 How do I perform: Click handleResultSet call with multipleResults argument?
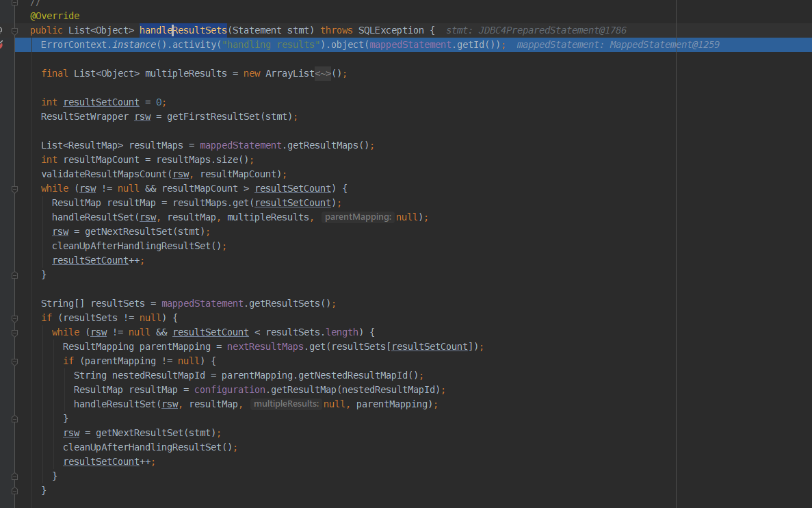93,217
